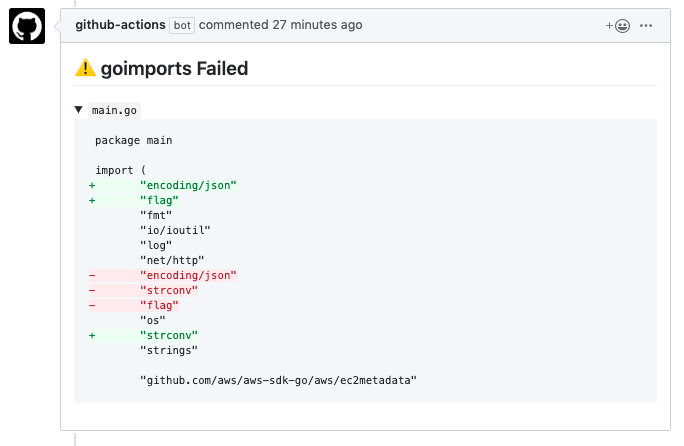
Task: Click the bot badge label
Action: pos(182,25)
